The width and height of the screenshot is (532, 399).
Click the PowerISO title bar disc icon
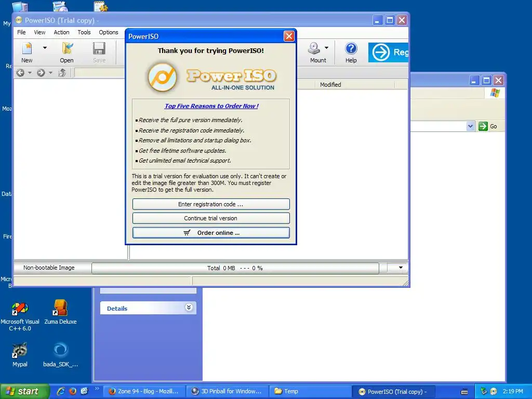point(19,20)
